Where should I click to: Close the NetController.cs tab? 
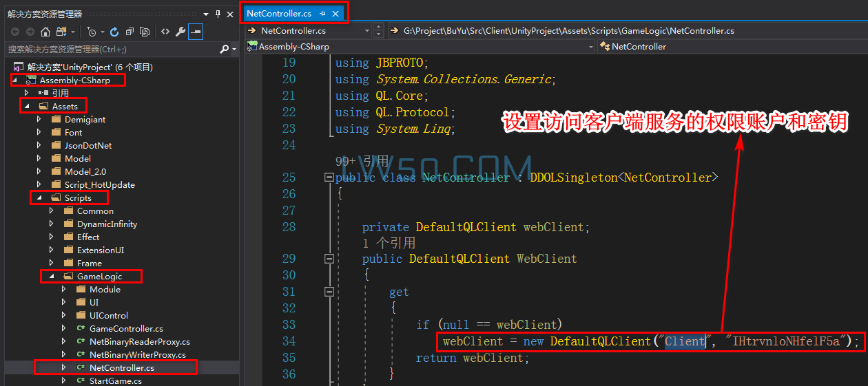(335, 13)
